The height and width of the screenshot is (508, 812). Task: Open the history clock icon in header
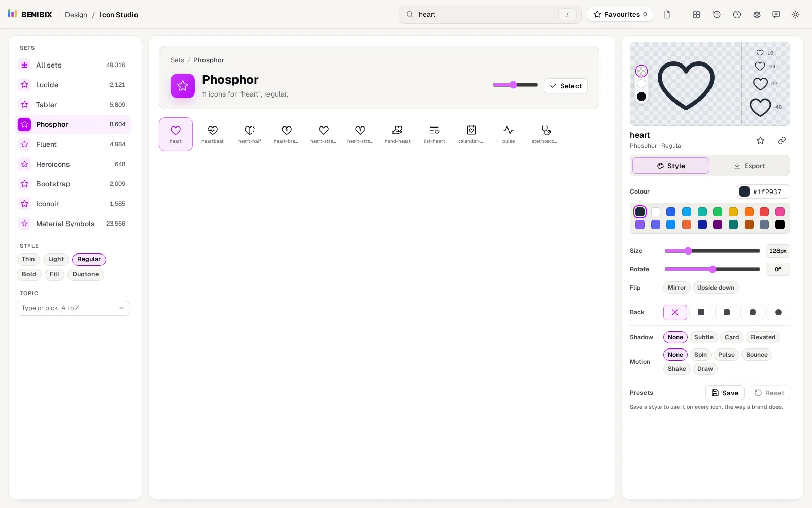pyautogui.click(x=717, y=14)
